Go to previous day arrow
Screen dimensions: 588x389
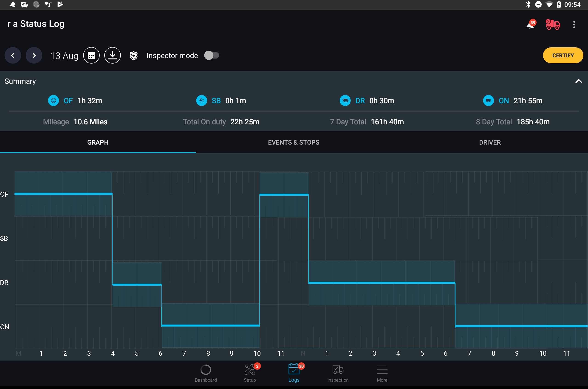click(13, 56)
